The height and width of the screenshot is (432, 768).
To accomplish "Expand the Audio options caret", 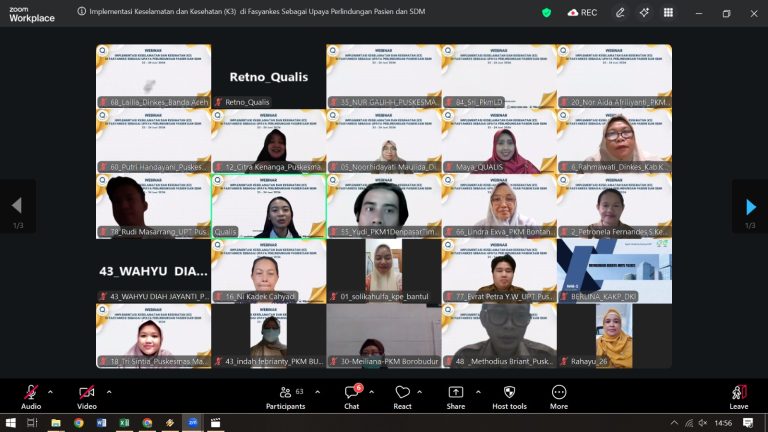I will point(50,392).
